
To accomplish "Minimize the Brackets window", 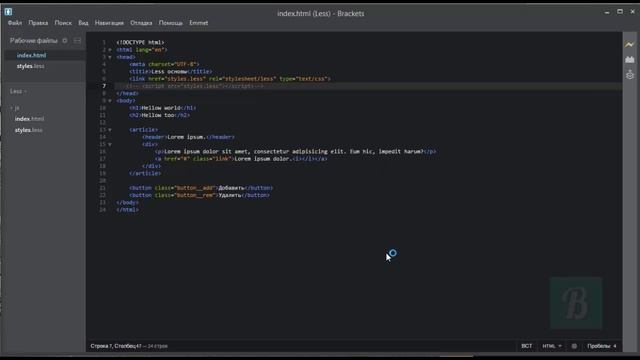I will [x=607, y=12].
